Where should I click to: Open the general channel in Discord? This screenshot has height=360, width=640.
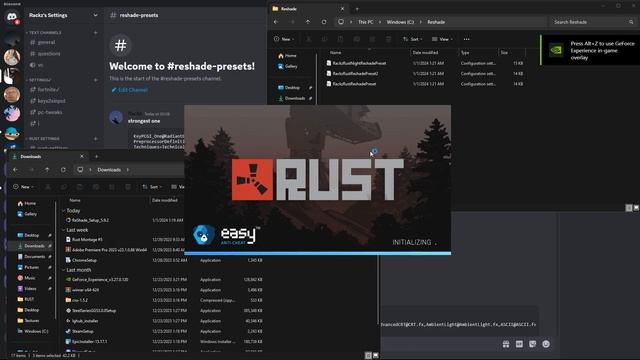click(46, 42)
